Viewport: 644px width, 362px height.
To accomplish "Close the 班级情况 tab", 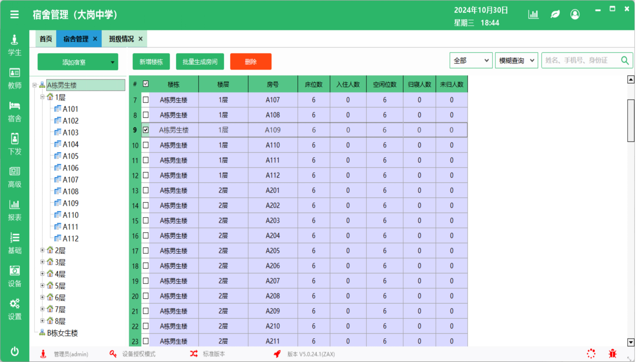I will [141, 39].
